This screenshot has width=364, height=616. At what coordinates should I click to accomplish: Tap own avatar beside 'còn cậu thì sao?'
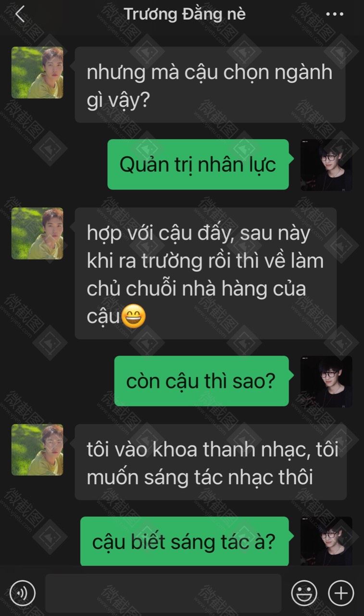pyautogui.click(x=326, y=381)
